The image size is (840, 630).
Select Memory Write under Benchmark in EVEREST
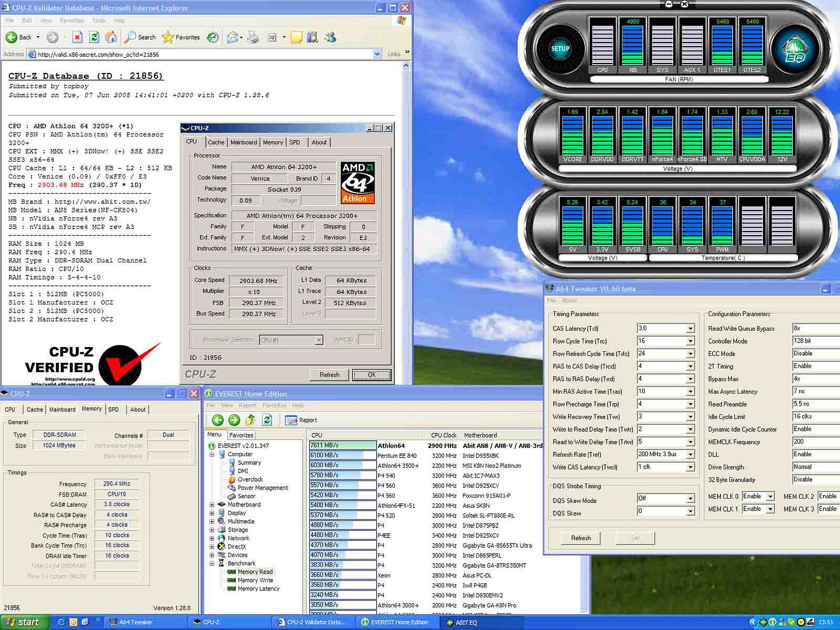point(255,580)
